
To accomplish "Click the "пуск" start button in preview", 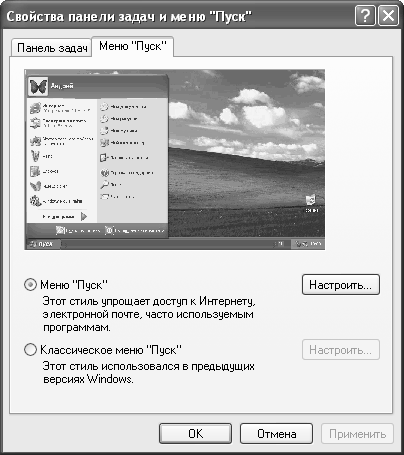I will coord(43,244).
